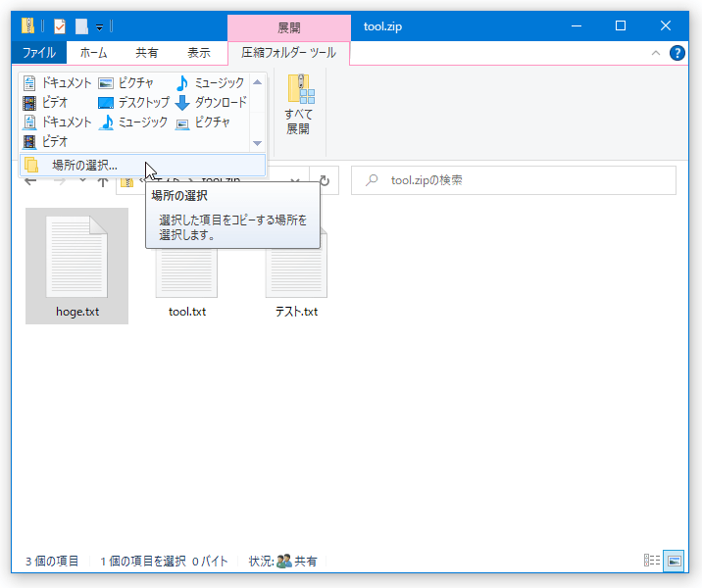Minimize the tool.zip window
This screenshot has height=588, width=702.
coord(577,25)
